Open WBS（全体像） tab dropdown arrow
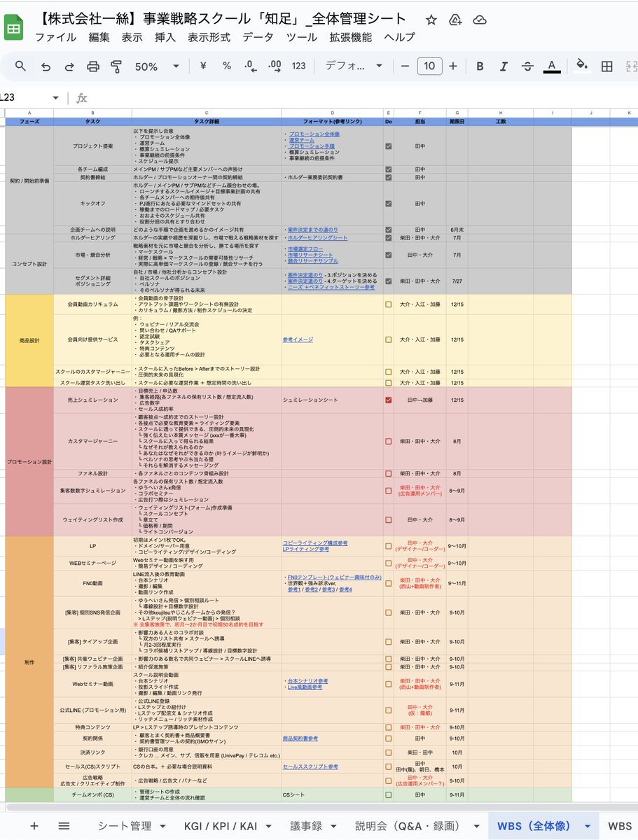This screenshot has width=638, height=840. click(x=586, y=826)
